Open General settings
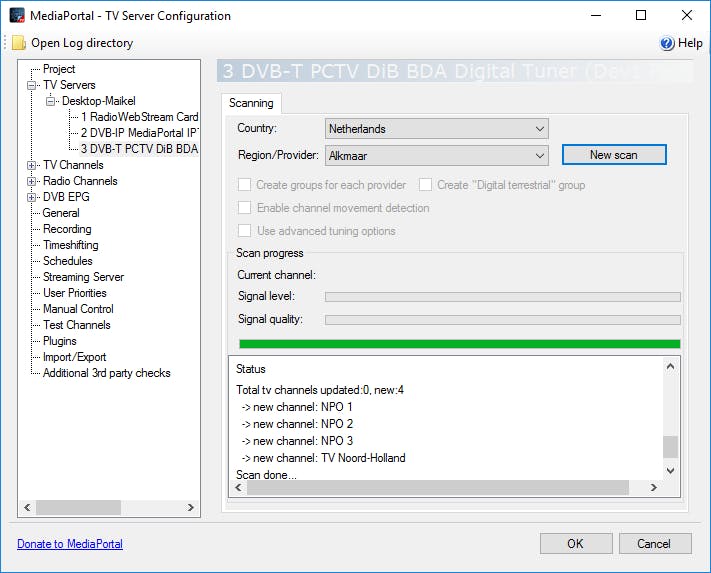 tap(61, 213)
